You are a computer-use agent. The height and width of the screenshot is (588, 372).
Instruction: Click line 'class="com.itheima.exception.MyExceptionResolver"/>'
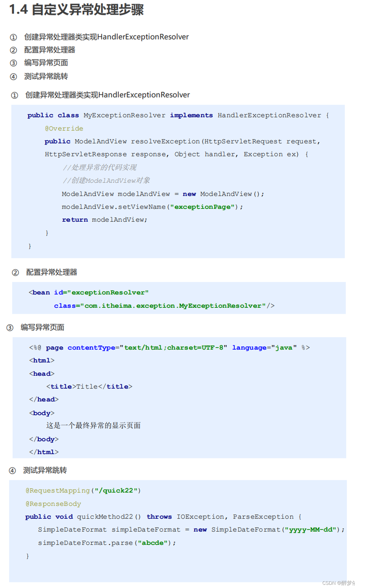pos(164,306)
